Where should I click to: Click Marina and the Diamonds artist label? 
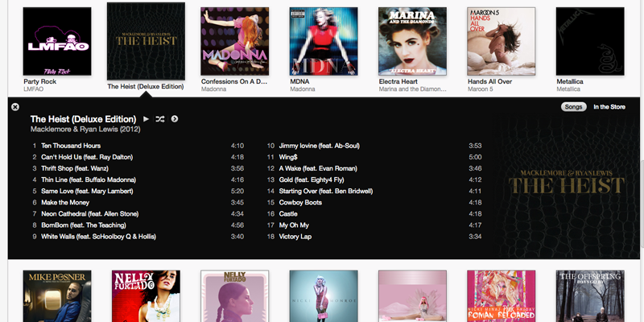click(412, 89)
